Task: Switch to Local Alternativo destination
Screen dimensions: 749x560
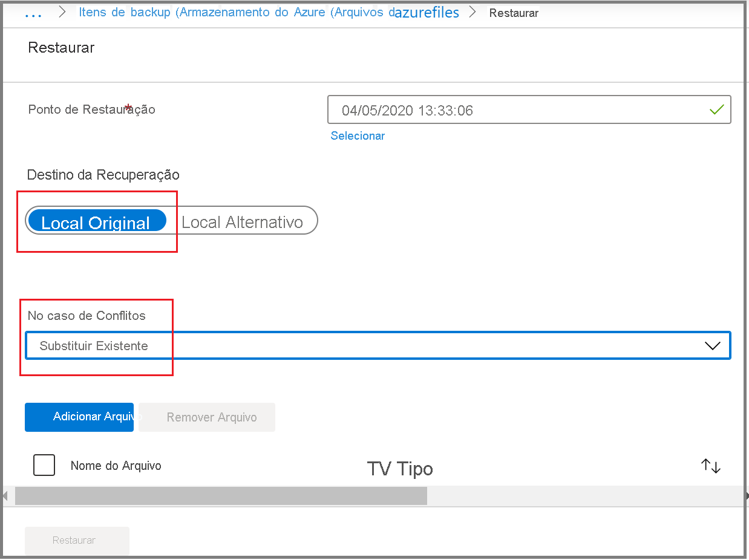Action: (x=242, y=222)
